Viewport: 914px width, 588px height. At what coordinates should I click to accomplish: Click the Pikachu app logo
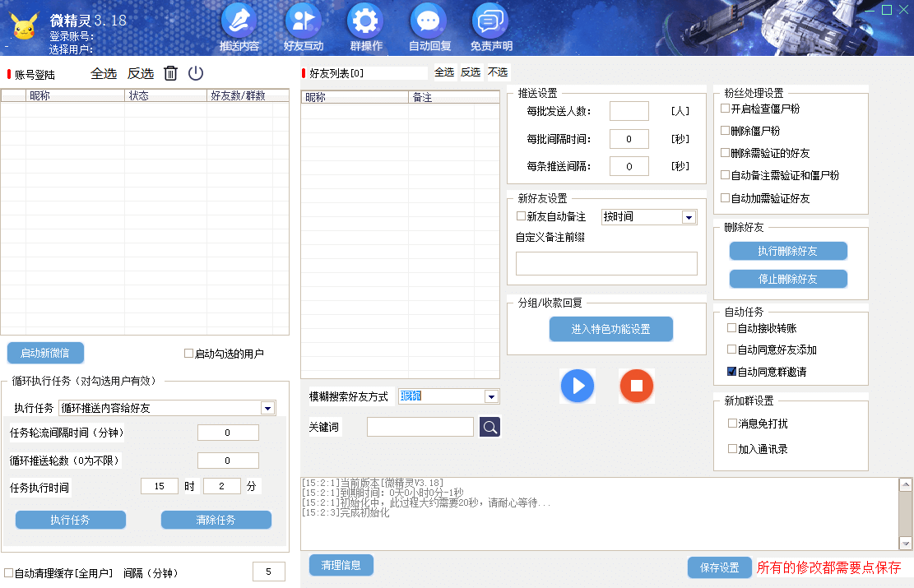24,26
